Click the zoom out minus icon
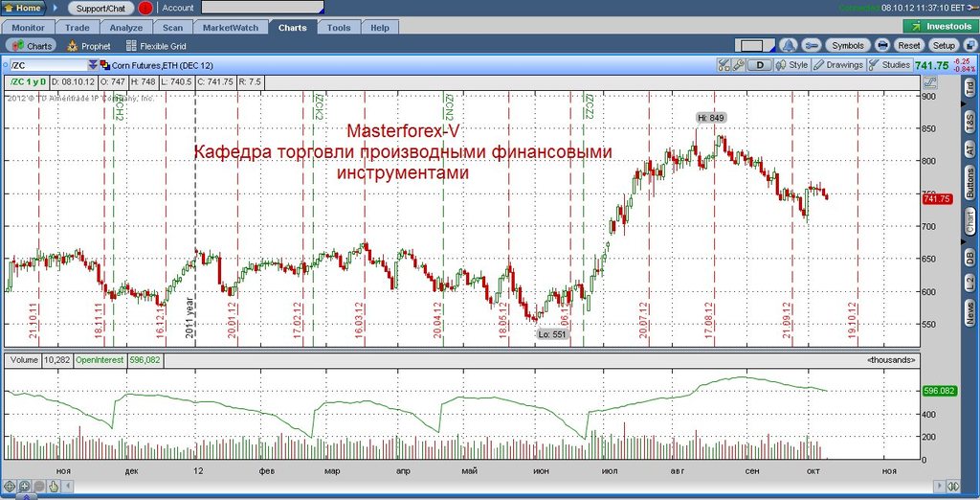 (39, 486)
